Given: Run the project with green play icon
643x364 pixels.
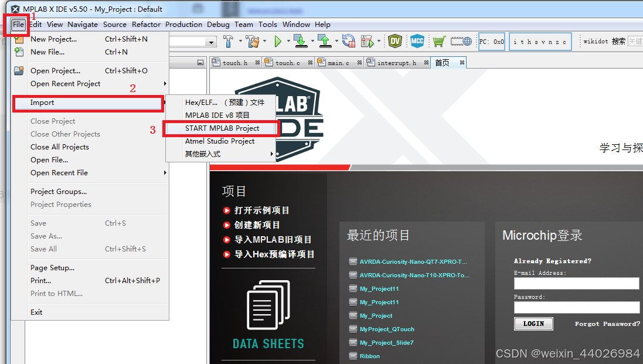Looking at the screenshot, I should click(278, 41).
